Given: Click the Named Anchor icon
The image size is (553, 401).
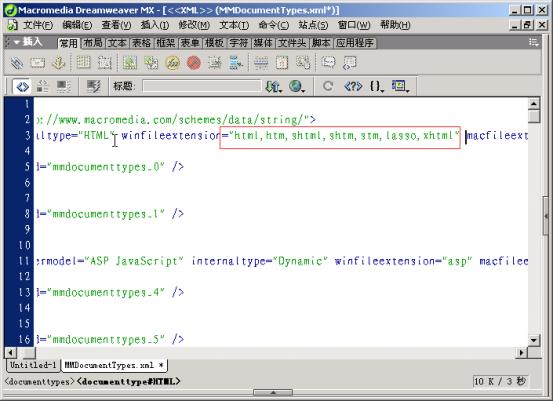Looking at the screenshot, I should 59,63.
